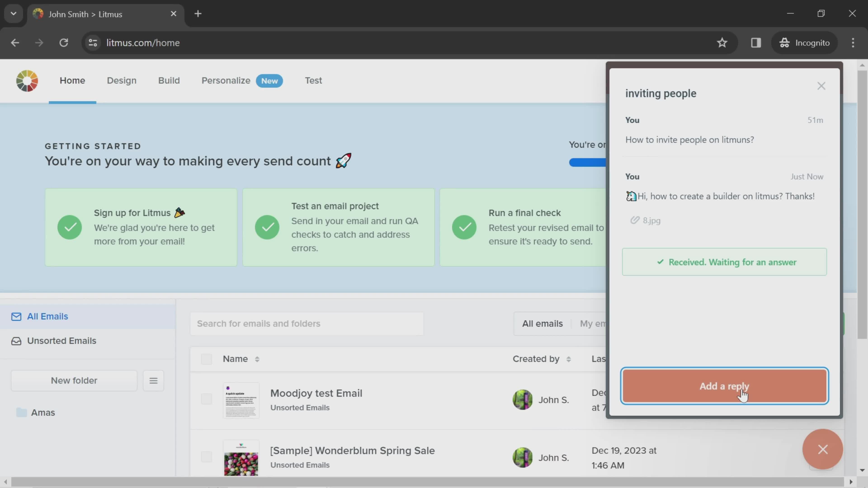Click the scroll-down arrow of vertical scrollbar
868x488 pixels.
tap(862, 470)
